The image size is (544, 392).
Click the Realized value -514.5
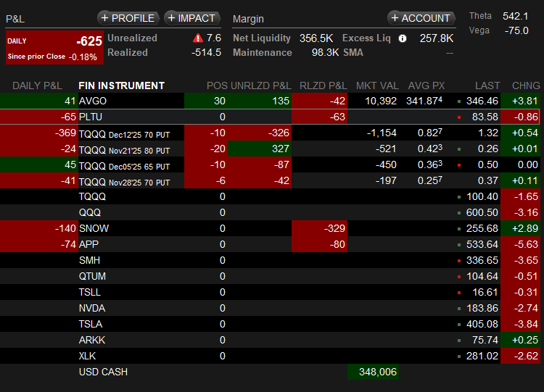[x=206, y=52]
